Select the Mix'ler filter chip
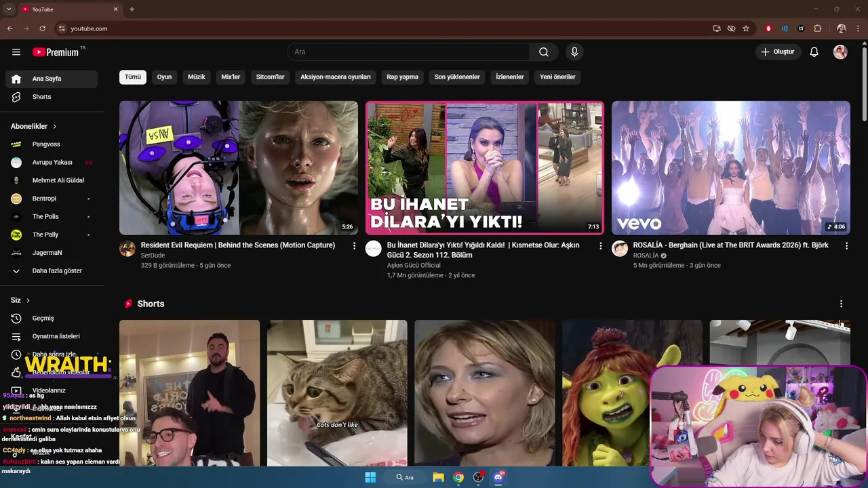The image size is (868, 488). click(231, 77)
